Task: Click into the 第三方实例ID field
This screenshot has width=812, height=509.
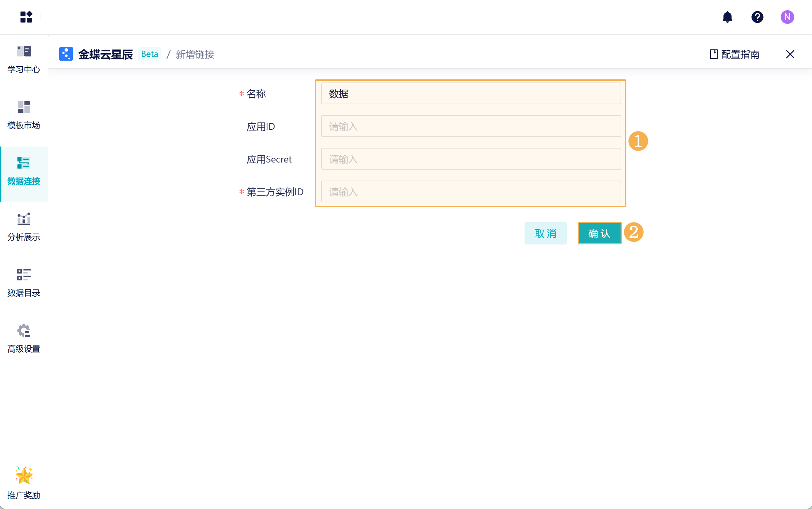Action: click(471, 192)
